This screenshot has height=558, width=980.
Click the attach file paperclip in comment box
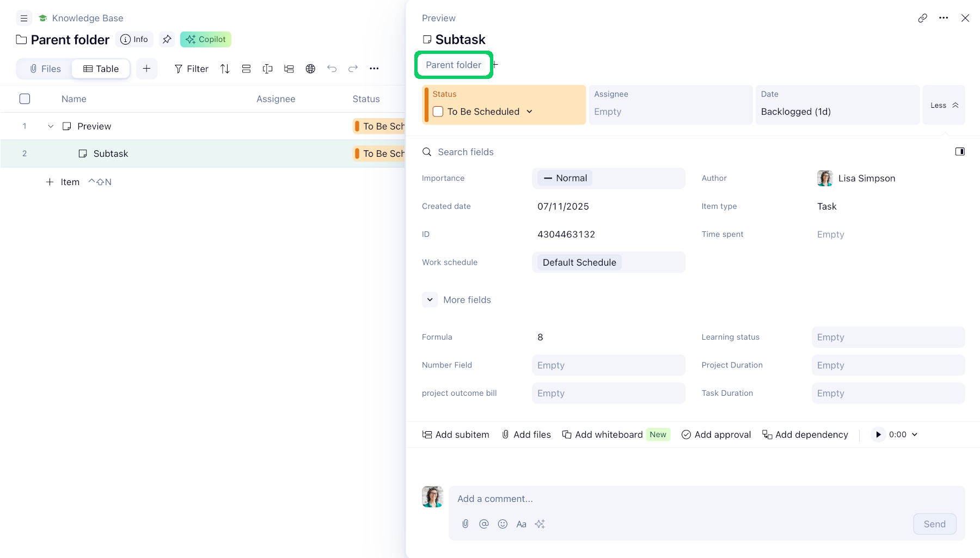(465, 524)
